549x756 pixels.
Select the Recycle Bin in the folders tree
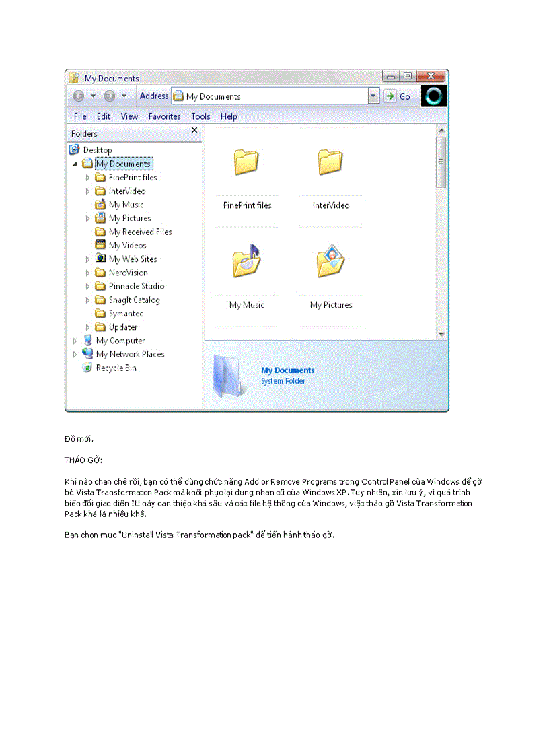[x=115, y=368]
